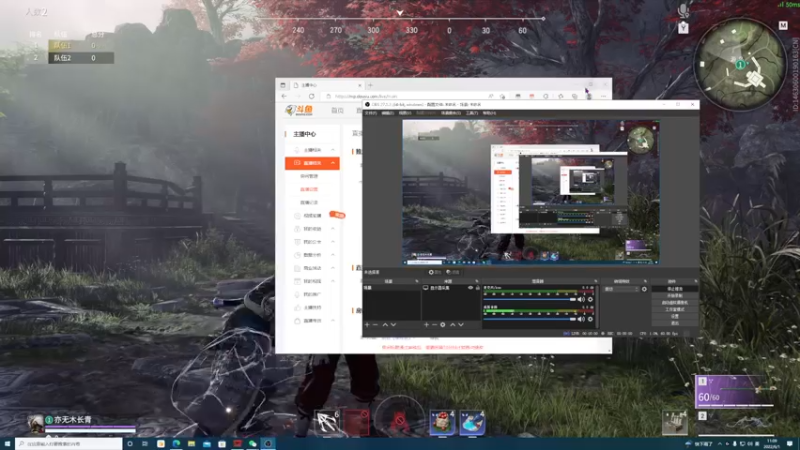Click source filters button above scenes panel
800x450 pixels.
tap(452, 272)
